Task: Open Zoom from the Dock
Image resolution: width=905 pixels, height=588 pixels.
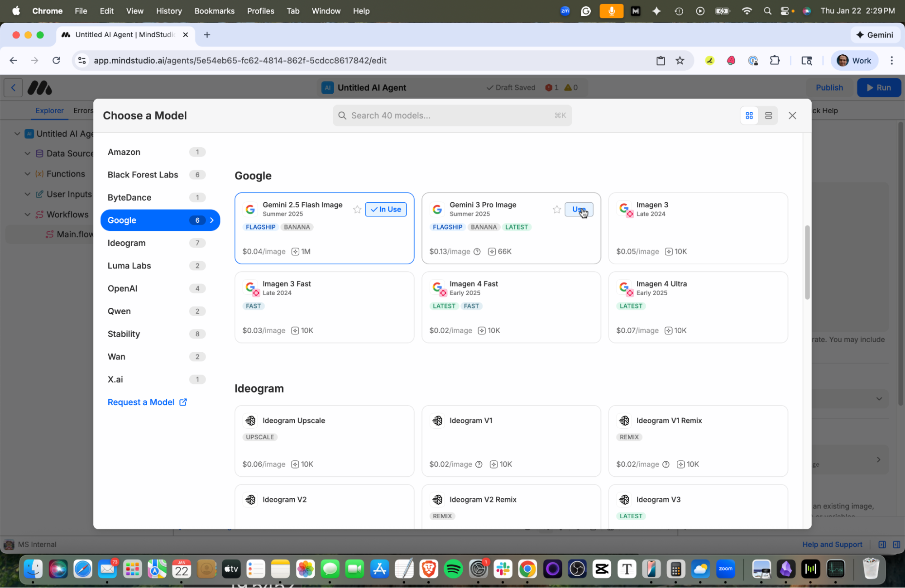Action: click(x=725, y=569)
